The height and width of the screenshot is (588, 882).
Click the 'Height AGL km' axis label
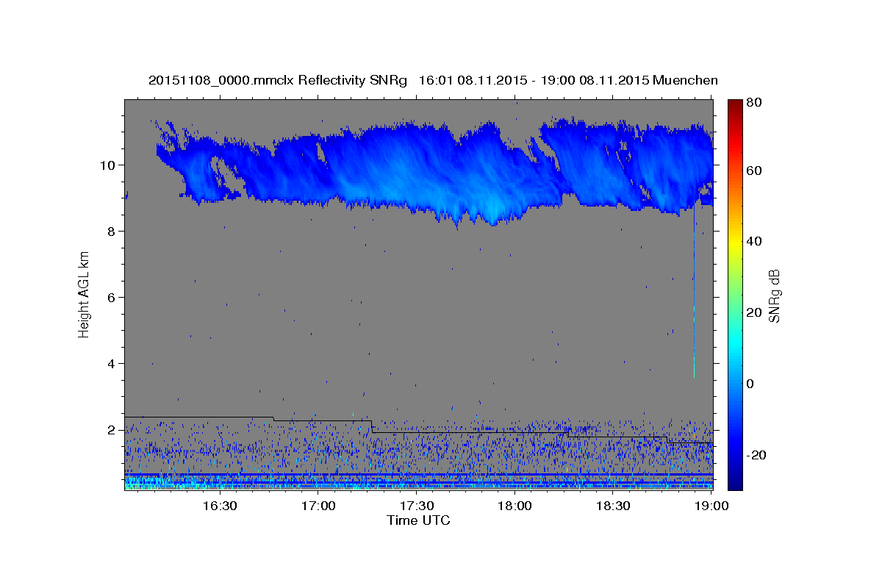click(84, 294)
